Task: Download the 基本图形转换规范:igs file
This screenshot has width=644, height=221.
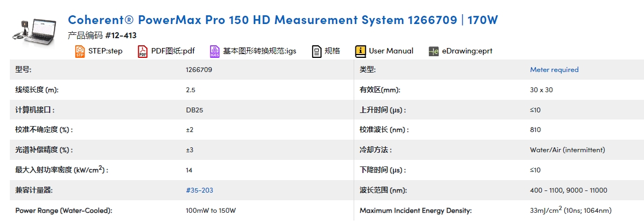Action: 260,51
